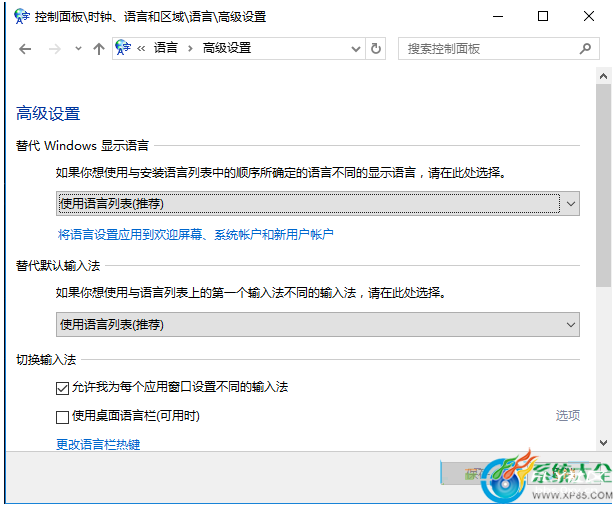This screenshot has width=615, height=506.
Task: Click the language icon in address bar
Action: (x=123, y=48)
